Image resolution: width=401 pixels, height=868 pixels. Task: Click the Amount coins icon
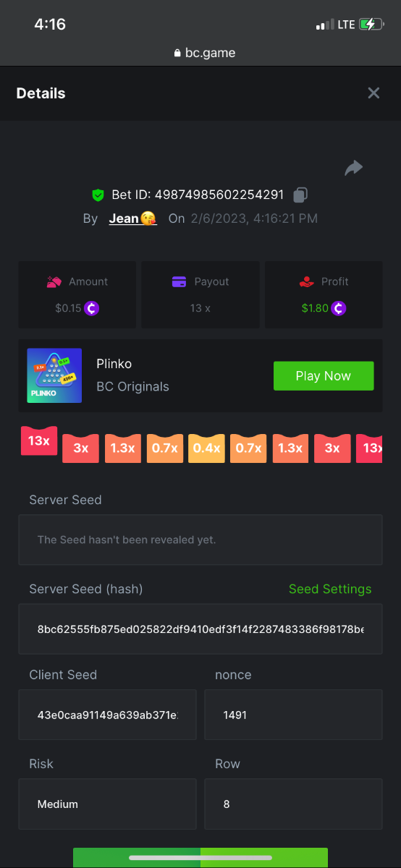pos(54,282)
